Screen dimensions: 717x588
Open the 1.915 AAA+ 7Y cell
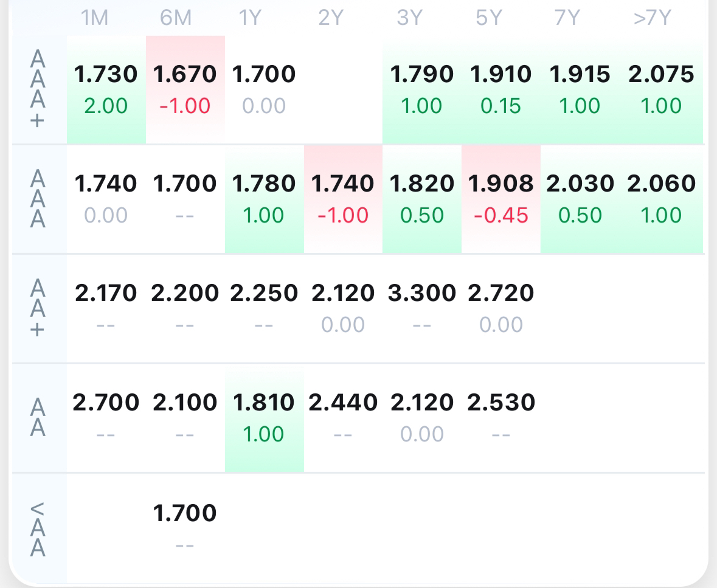(x=580, y=89)
